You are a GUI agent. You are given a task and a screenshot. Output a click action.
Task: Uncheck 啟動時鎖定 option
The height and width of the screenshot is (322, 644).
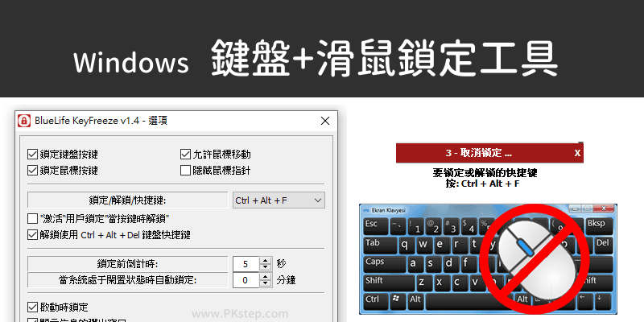pos(32,307)
